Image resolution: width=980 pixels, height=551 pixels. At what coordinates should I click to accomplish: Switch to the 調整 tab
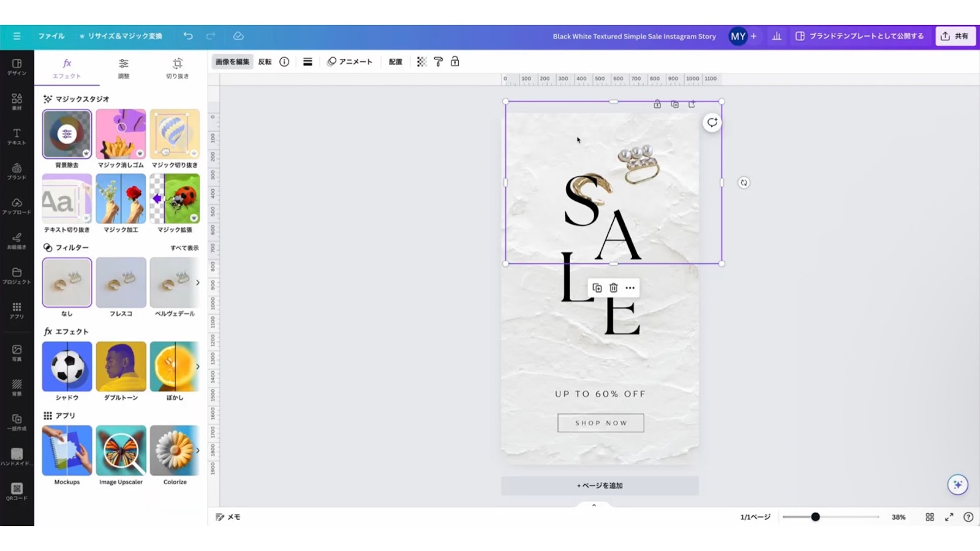tap(124, 69)
